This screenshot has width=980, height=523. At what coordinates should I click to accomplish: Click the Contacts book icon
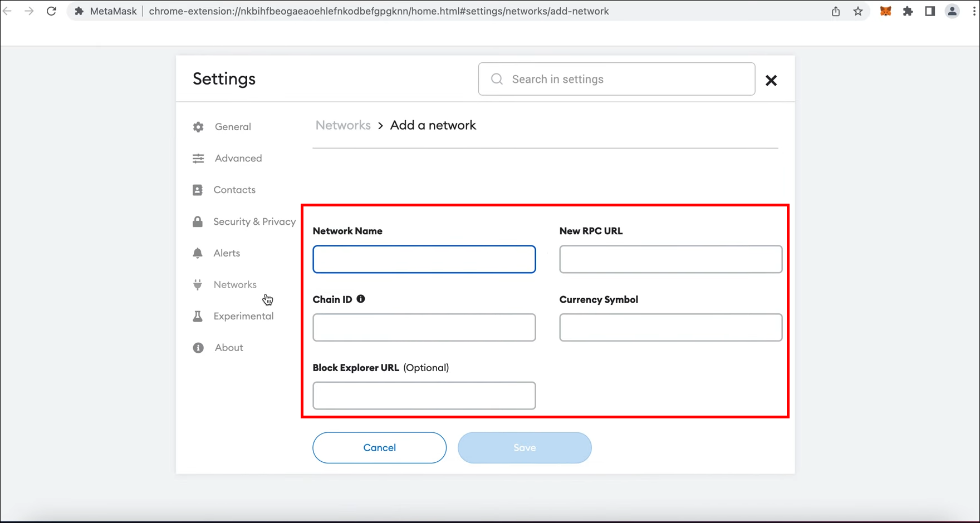pos(198,190)
